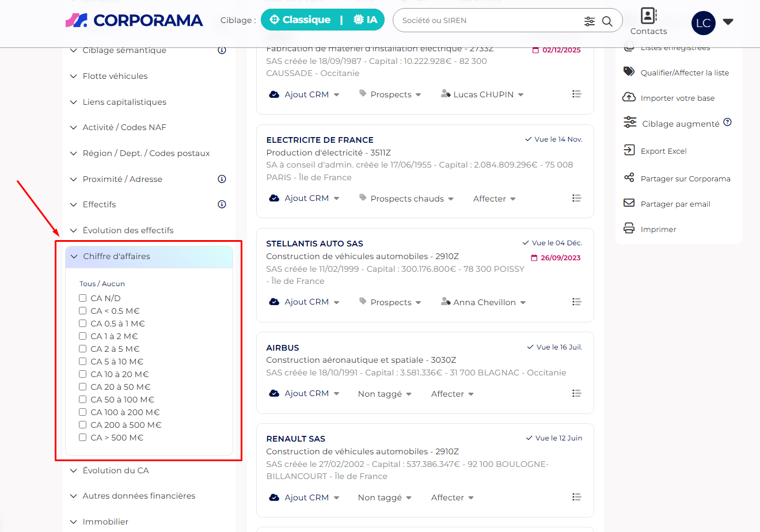Screen dimensions: 760x532
Task: Expand the Évolution du CA filter
Action: [115, 470]
